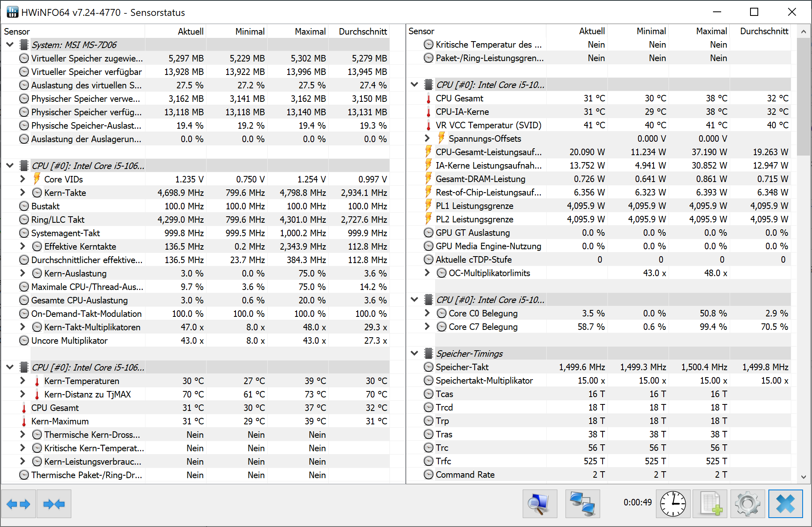Expand the Kern-Auslastung entry

23,273
